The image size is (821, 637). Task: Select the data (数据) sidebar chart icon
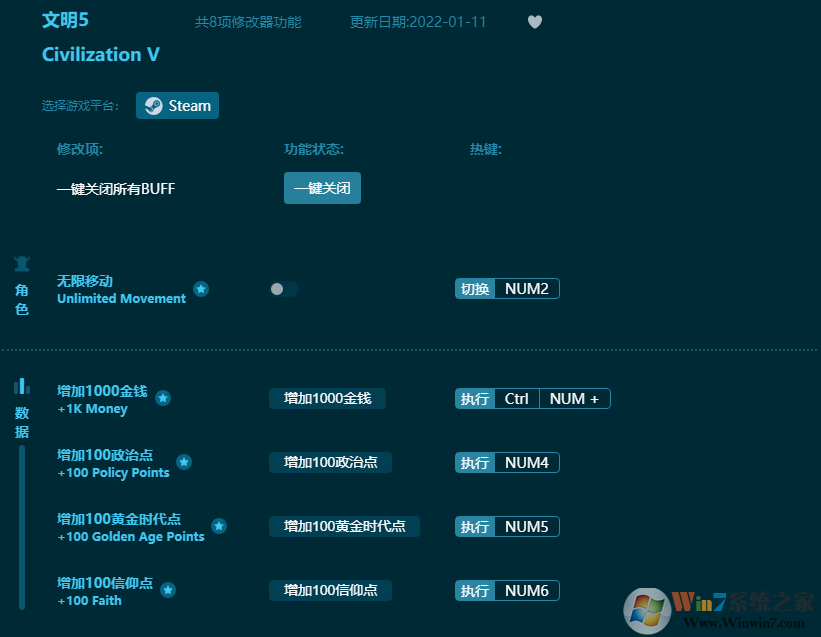pos(22,386)
